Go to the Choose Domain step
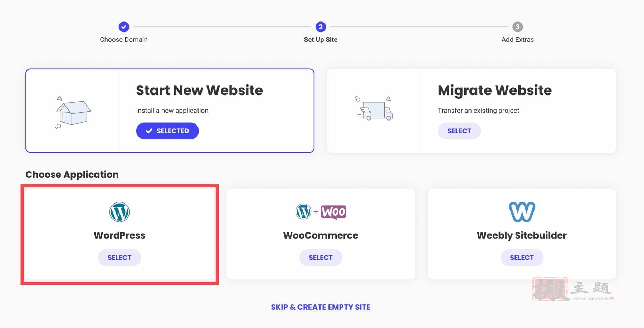 point(124,40)
